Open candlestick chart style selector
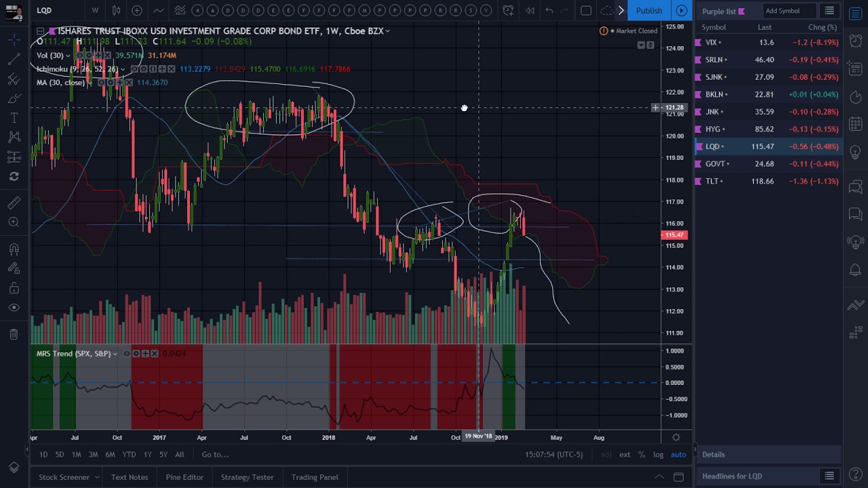Image resolution: width=868 pixels, height=488 pixels. pos(116,10)
